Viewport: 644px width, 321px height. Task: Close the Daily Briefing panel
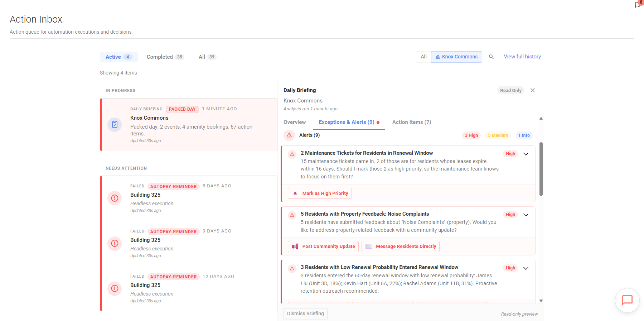(533, 90)
